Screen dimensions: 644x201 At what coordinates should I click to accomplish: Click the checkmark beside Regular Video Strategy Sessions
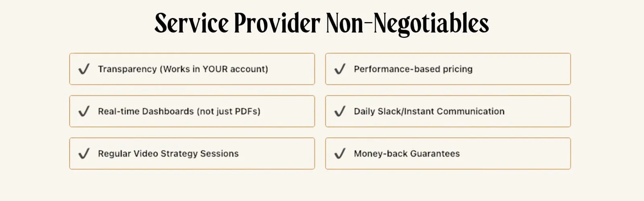click(84, 154)
